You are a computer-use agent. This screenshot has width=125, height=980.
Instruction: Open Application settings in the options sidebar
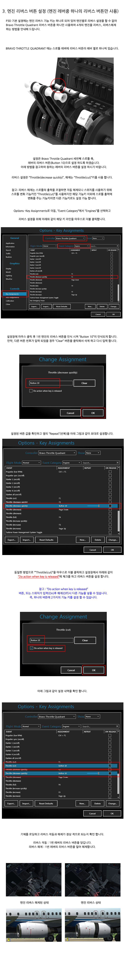pyautogui.click(x=10, y=243)
